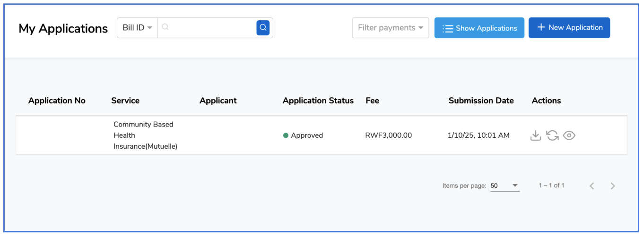Click the Application Status column header
This screenshot has width=644, height=236.
318,101
